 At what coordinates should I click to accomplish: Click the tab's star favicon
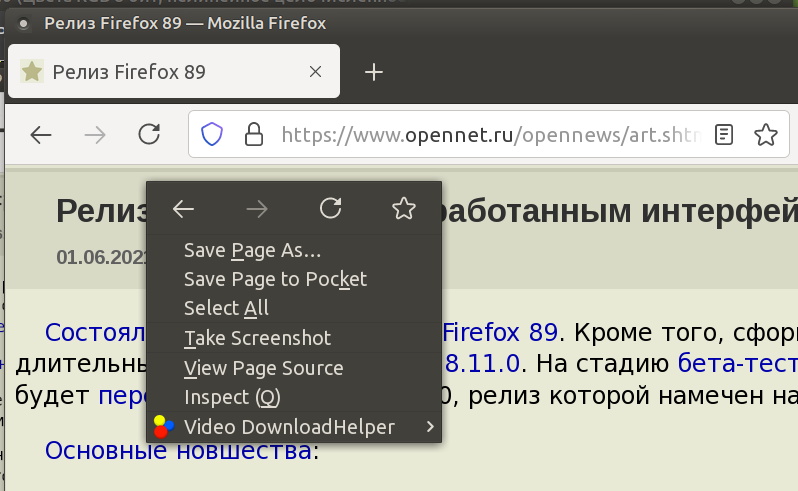32,72
